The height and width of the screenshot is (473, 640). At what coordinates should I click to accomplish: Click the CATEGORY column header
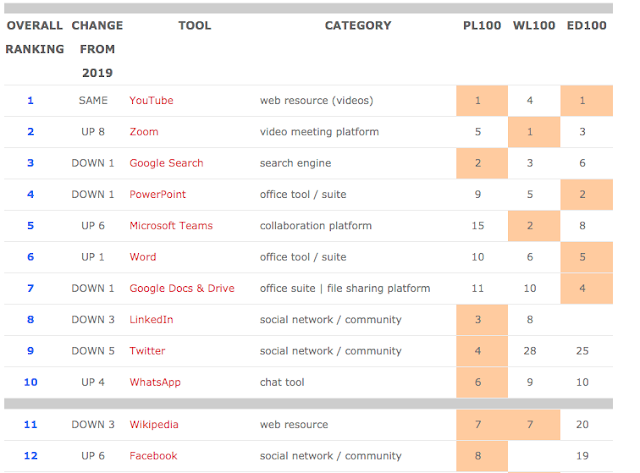[x=358, y=25]
